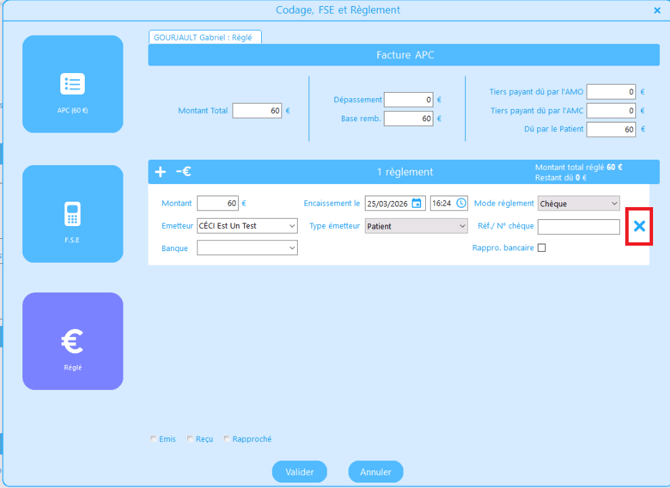Switch to GOURJAULT Gabriel : Réglé tab
Image resolution: width=670 pixels, height=488 pixels.
205,37
